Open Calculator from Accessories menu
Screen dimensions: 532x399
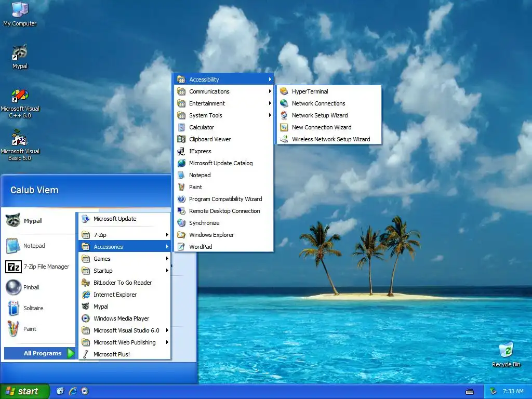(223, 127)
